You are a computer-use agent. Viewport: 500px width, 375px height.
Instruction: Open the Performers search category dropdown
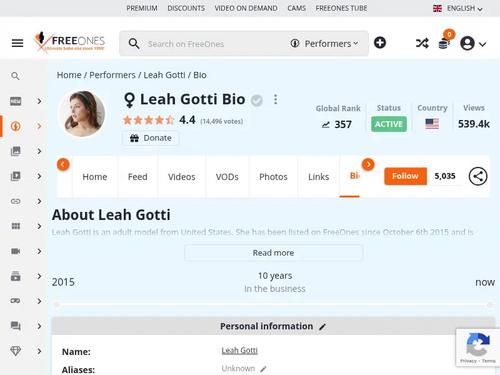click(324, 44)
